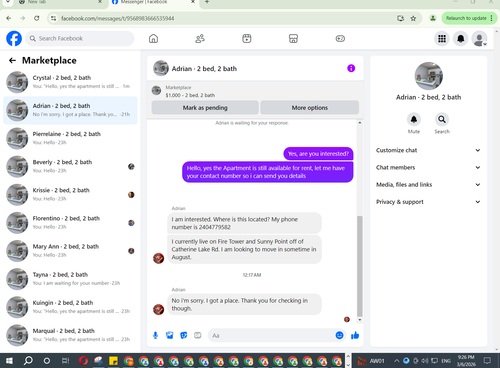Click More options button
The image size is (500, 368).
[x=310, y=108]
